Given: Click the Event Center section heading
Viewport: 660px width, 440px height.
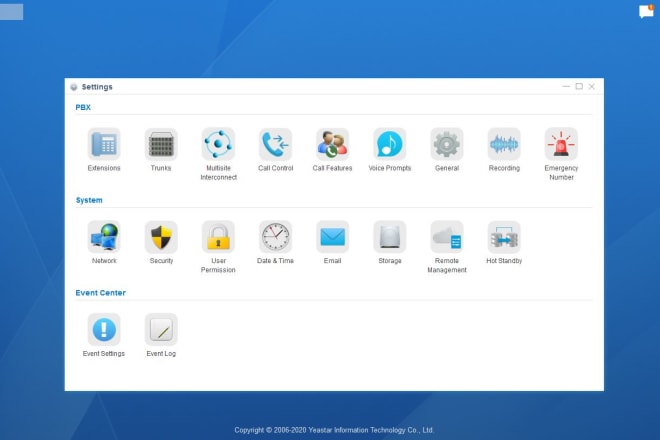Looking at the screenshot, I should pos(101,293).
